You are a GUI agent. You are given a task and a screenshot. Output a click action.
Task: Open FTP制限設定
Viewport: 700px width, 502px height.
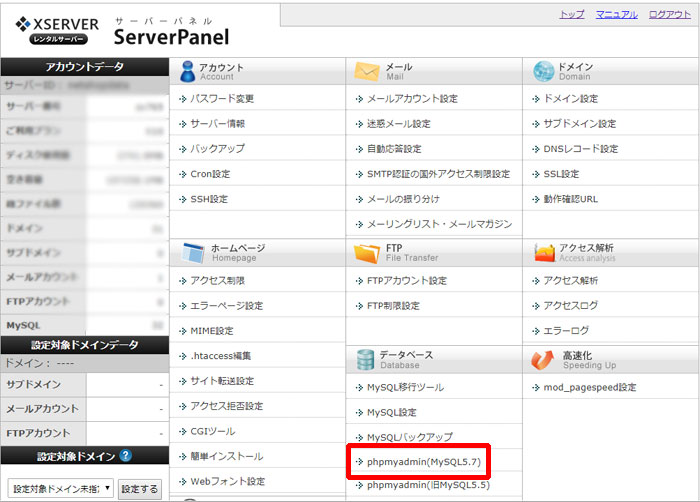point(393,305)
